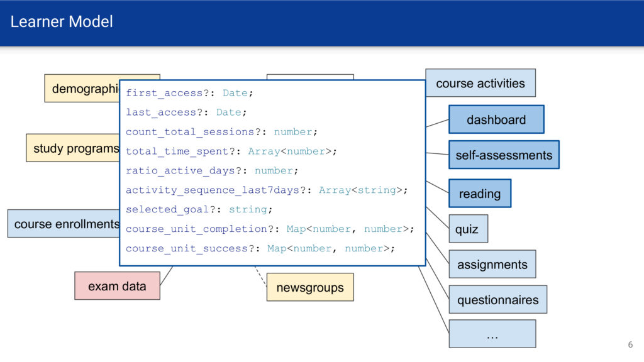Select the 'assignments' box
644x362 pixels.
(x=492, y=264)
